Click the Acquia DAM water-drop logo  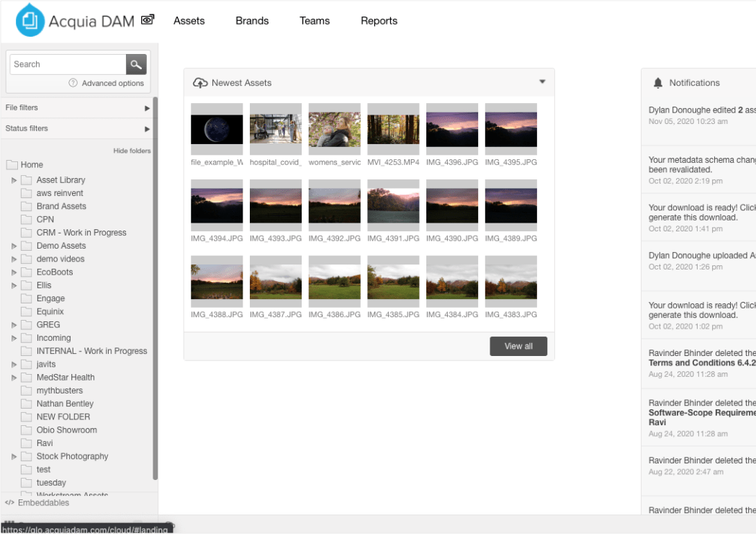pos(30,20)
